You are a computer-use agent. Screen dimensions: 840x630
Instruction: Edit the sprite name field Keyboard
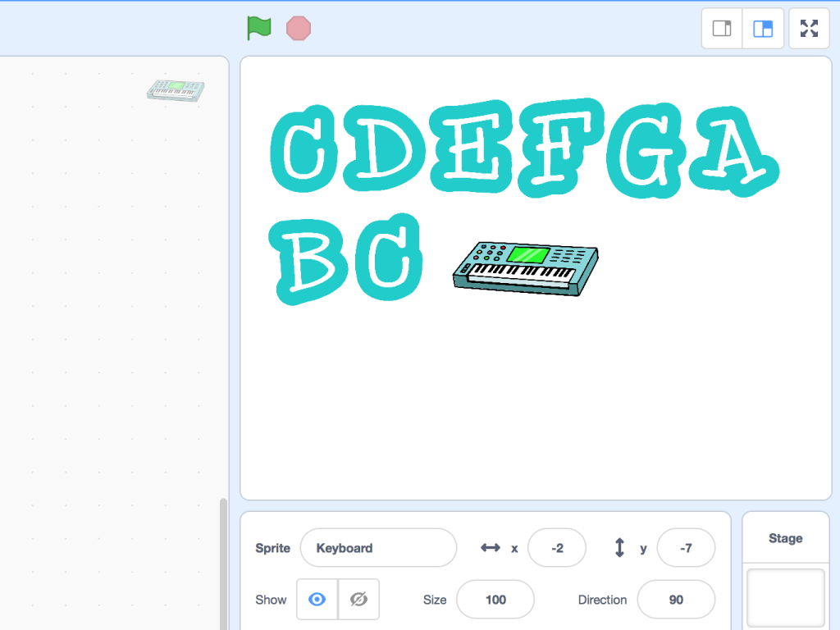tap(378, 547)
